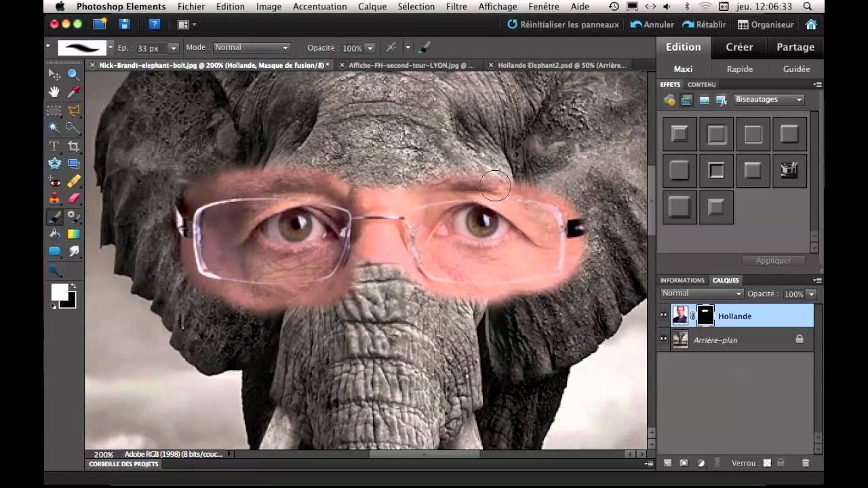
Task: Select the Spot Healing bandage tool
Action: [x=73, y=181]
